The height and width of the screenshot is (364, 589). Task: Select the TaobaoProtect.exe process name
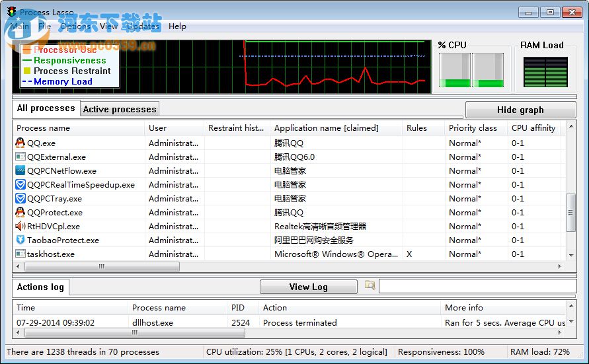[63, 240]
